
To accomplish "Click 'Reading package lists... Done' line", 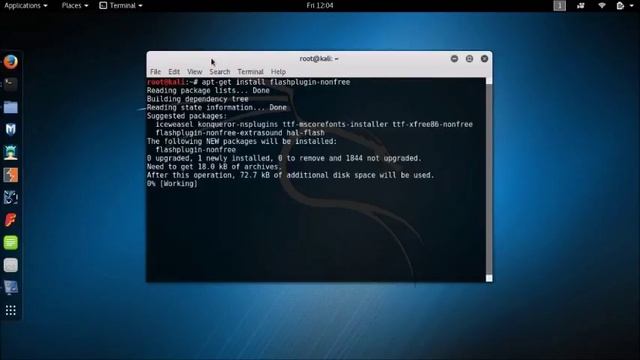I will click(208, 91).
